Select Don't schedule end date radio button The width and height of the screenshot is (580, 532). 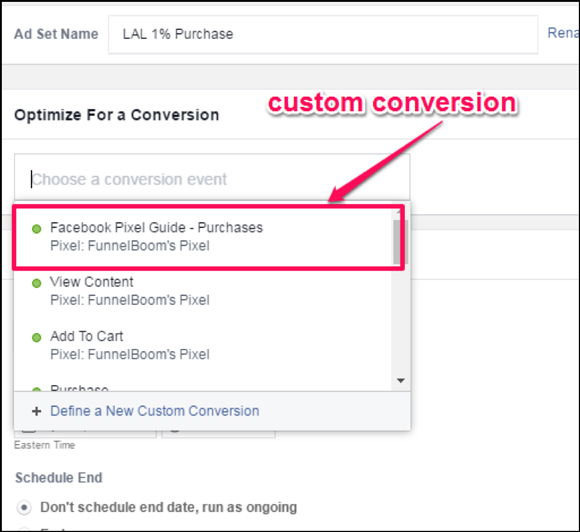pyautogui.click(x=24, y=507)
